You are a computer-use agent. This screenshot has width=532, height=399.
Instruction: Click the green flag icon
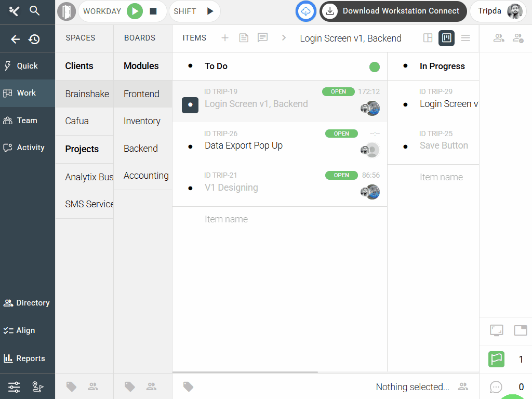[496, 359]
